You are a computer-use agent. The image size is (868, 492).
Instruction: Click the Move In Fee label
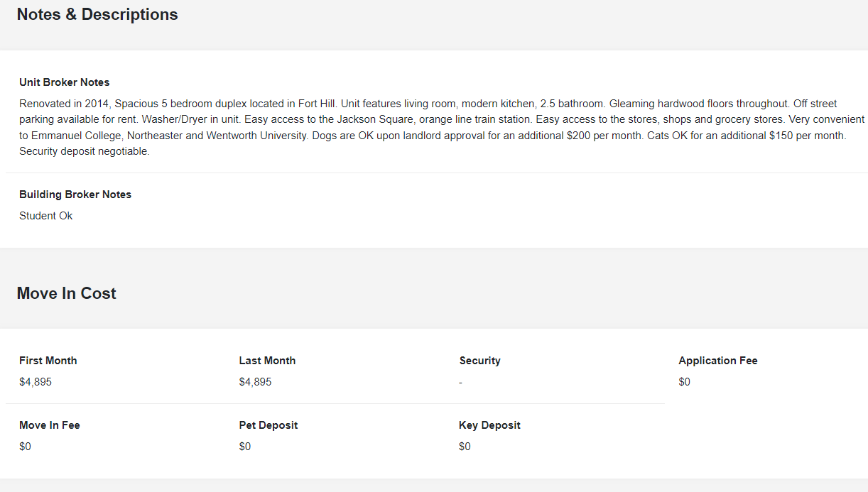[50, 425]
